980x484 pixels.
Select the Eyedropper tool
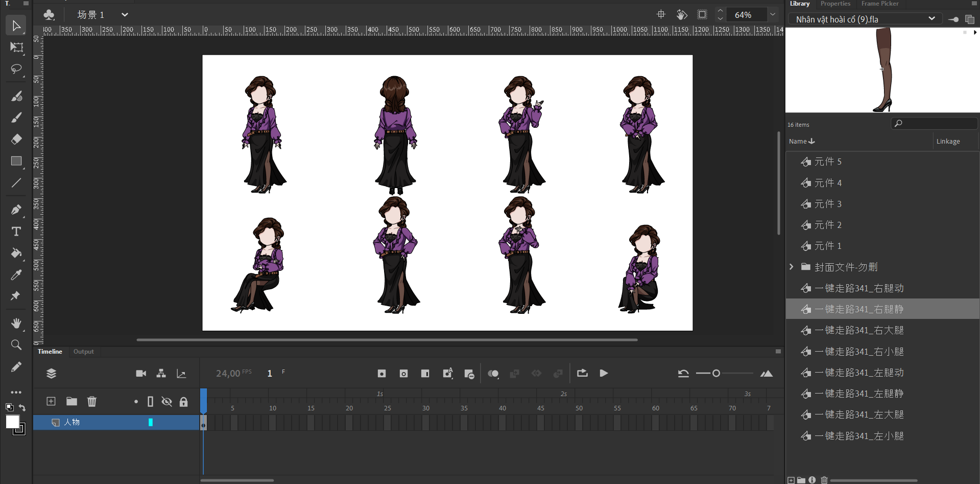16,275
